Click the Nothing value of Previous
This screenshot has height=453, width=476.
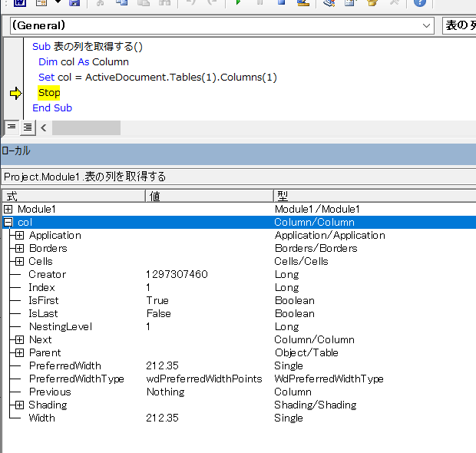(x=165, y=392)
